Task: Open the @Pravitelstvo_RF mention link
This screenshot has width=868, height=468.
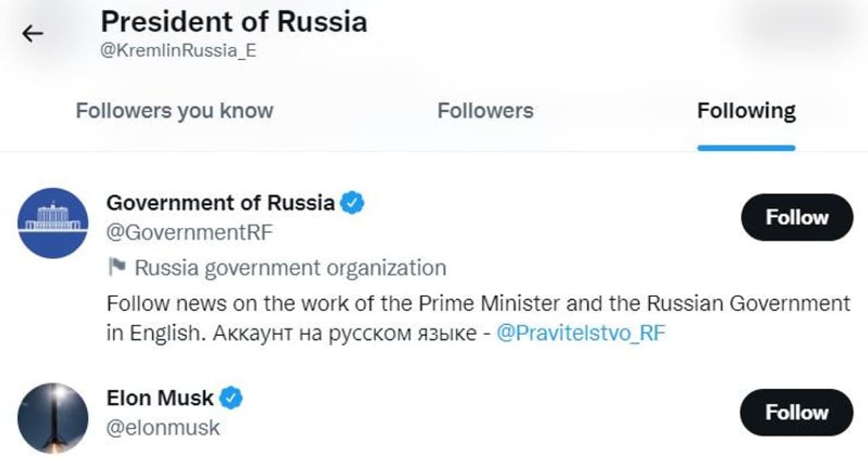Action: click(x=581, y=334)
